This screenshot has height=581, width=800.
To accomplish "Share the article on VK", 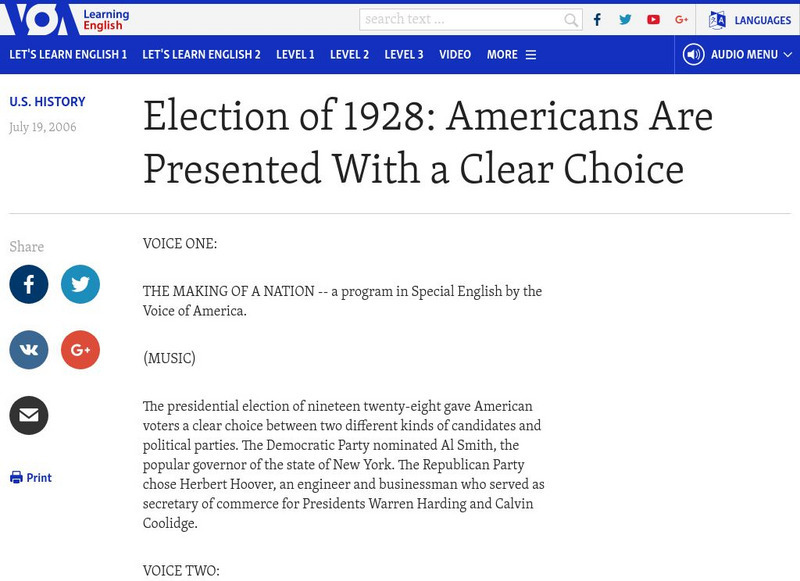I will (29, 349).
